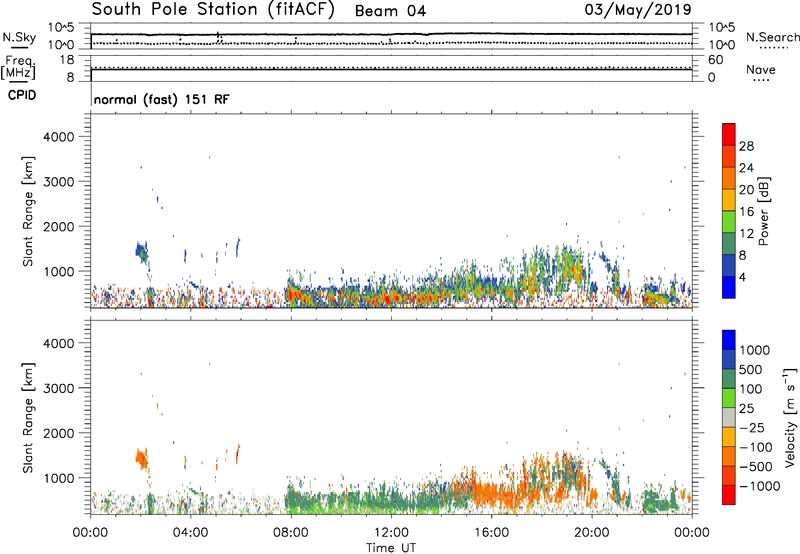Image resolution: width=800 pixels, height=554 pixels.
Task: Click the 'South Pole Station (fitACF)' title
Action: (x=213, y=10)
